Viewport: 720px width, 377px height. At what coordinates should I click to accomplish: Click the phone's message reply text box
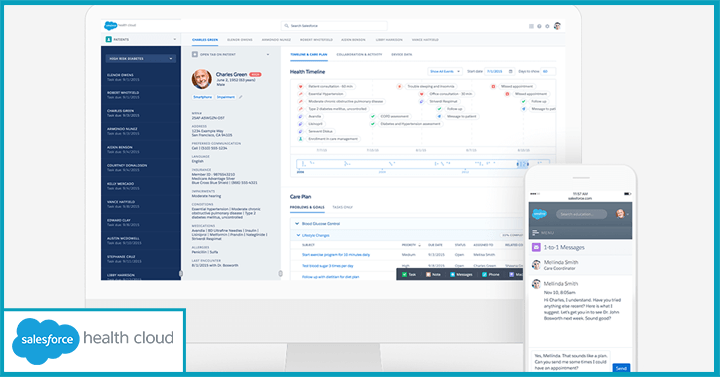point(571,362)
